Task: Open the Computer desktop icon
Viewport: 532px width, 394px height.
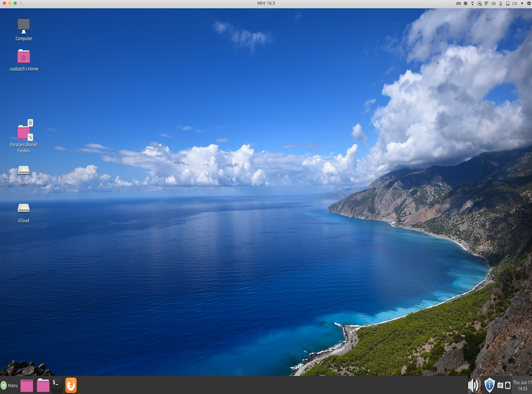Action: tap(24, 26)
